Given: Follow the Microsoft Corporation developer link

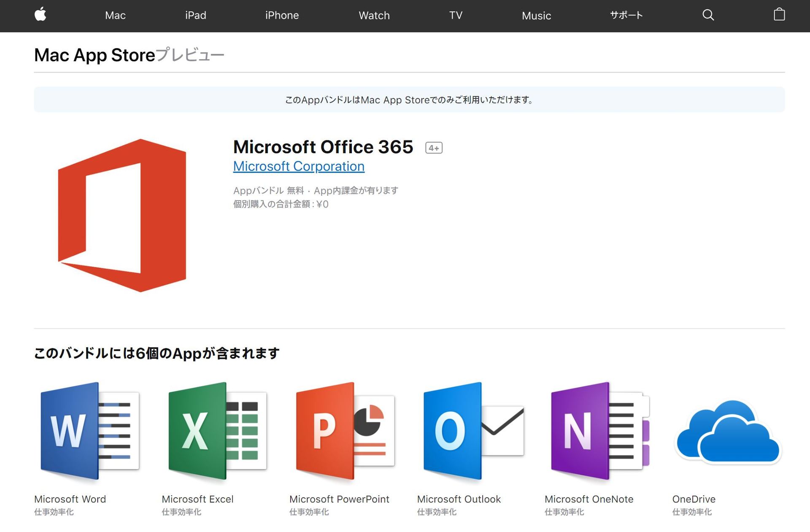Looking at the screenshot, I should [x=299, y=166].
